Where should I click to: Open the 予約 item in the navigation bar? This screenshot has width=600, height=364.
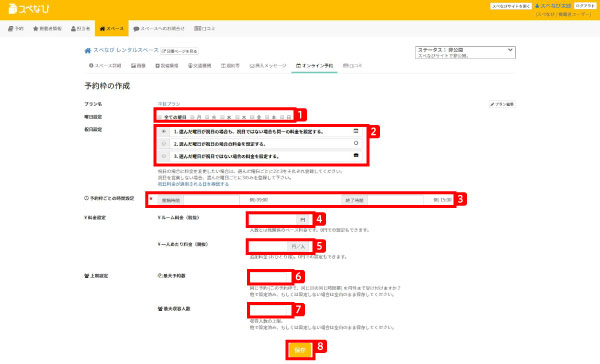[x=16, y=29]
